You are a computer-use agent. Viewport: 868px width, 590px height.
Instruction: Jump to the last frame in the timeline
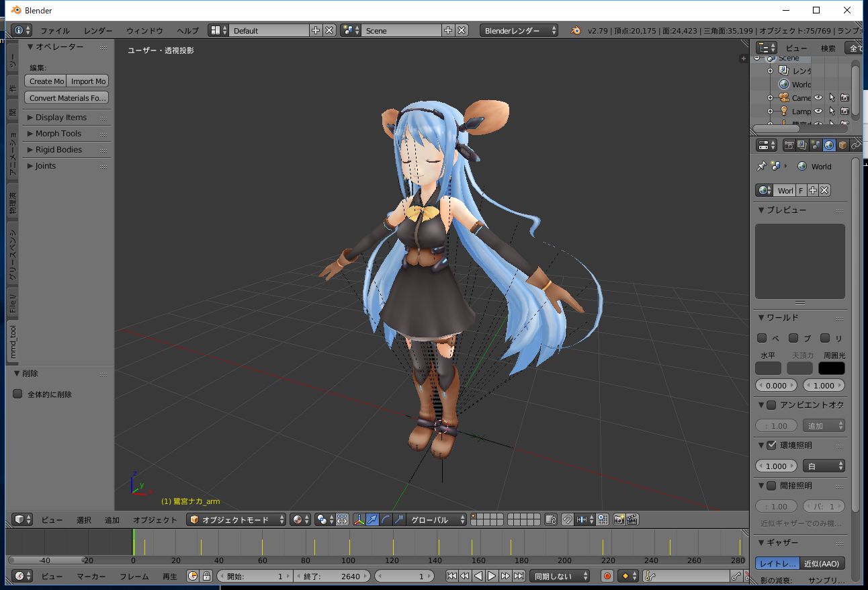[x=519, y=576]
